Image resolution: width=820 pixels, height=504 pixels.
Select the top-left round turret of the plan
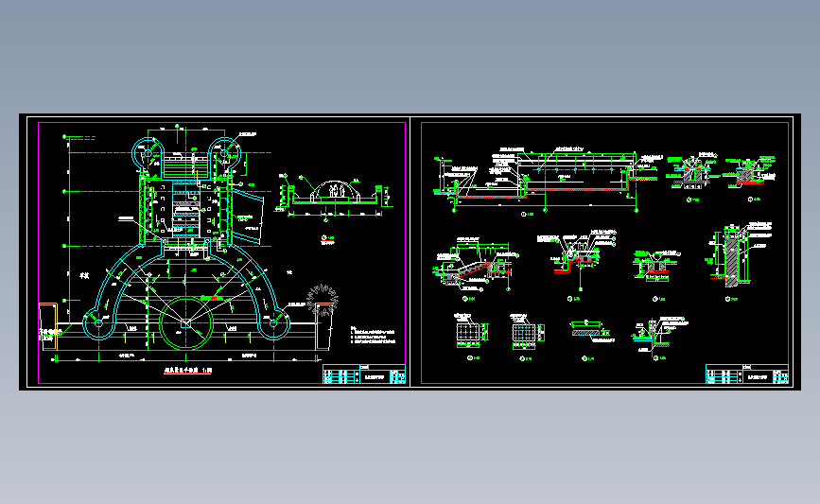click(x=148, y=153)
